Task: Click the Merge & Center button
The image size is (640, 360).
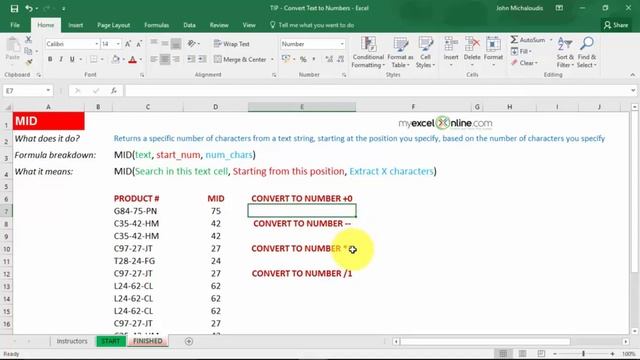Action: coord(241,60)
